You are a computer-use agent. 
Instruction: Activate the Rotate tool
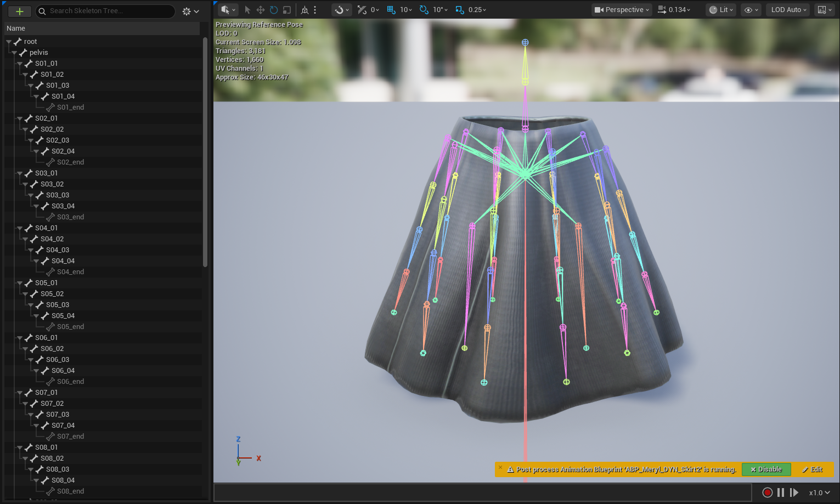coord(274,10)
